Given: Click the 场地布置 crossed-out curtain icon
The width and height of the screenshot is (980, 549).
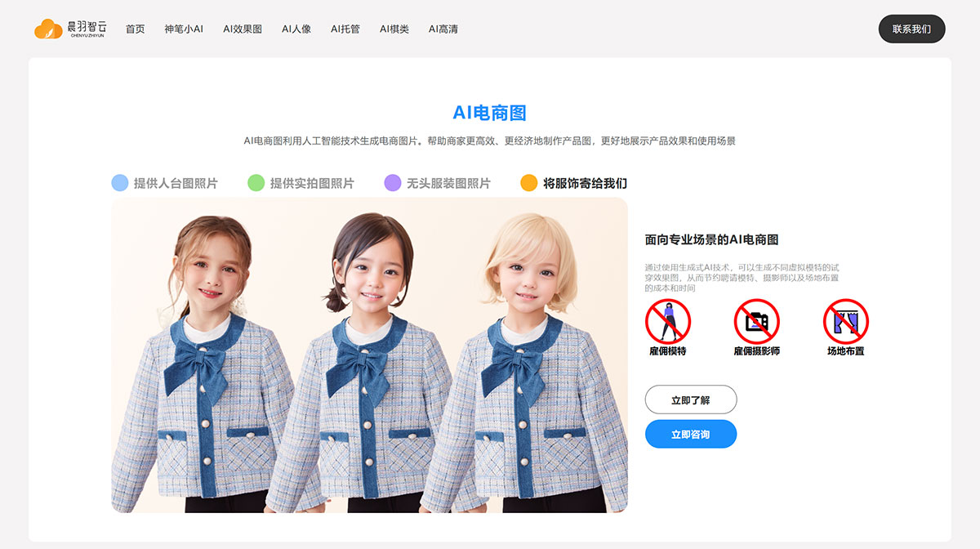Looking at the screenshot, I should [x=845, y=323].
